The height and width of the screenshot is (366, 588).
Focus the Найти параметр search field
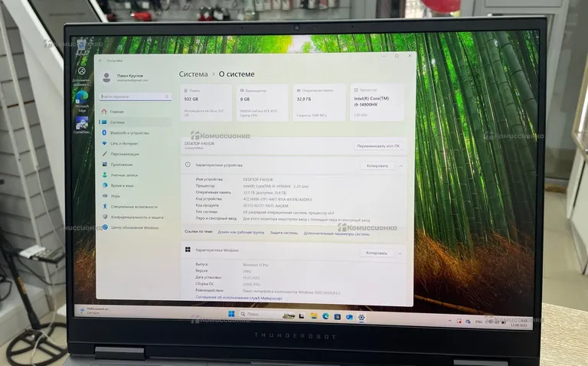(136, 96)
